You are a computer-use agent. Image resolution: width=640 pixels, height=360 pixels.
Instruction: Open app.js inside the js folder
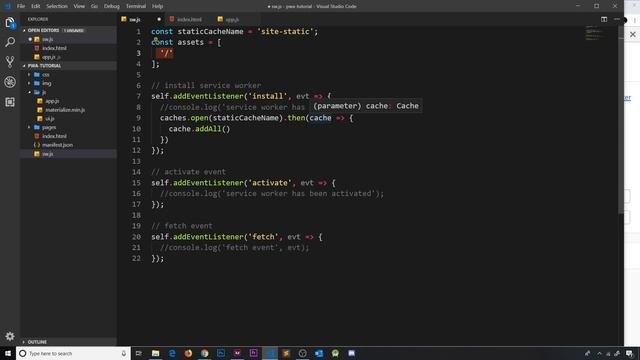69,101
